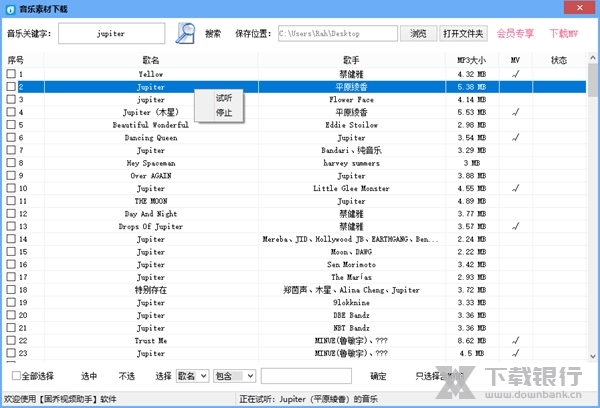
Task: Click the MV checkmark in the Little Glee Monster row
Action: [x=515, y=188]
